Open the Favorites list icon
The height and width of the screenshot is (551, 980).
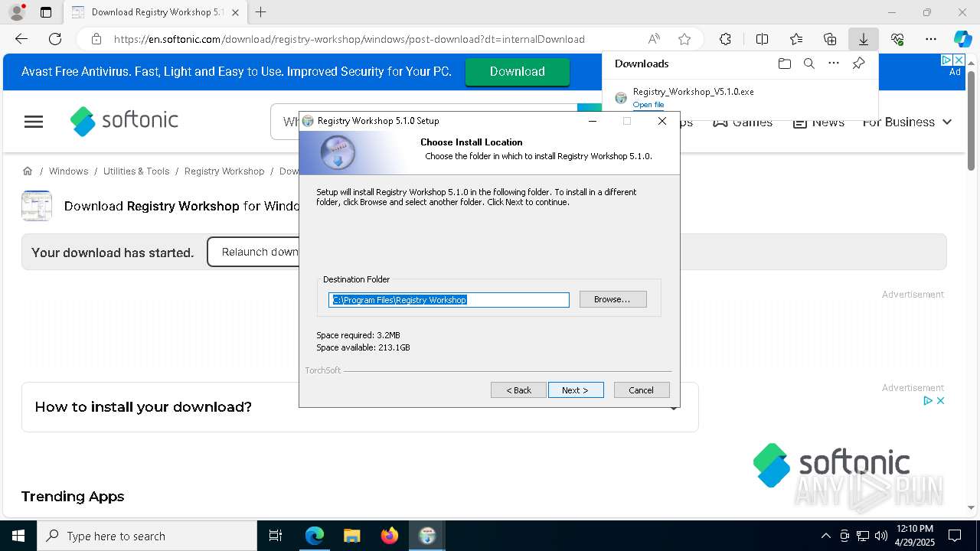tap(796, 39)
